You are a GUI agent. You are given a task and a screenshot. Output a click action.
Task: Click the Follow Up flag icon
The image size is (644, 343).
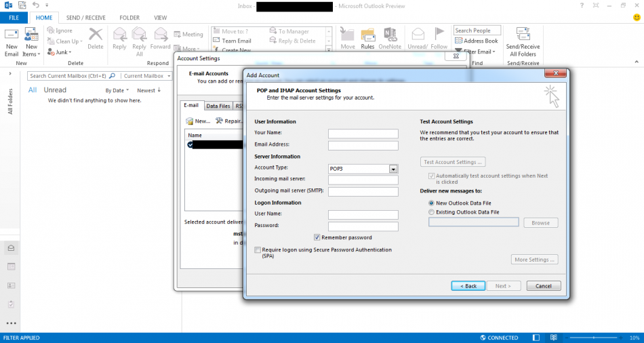439,34
